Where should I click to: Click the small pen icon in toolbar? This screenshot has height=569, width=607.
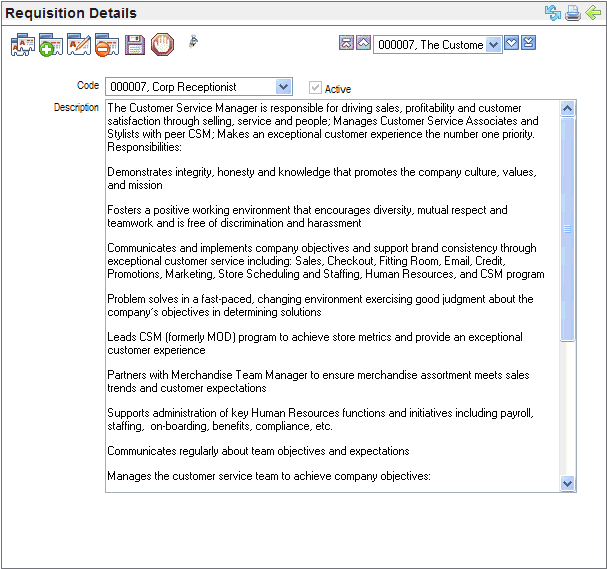(194, 41)
